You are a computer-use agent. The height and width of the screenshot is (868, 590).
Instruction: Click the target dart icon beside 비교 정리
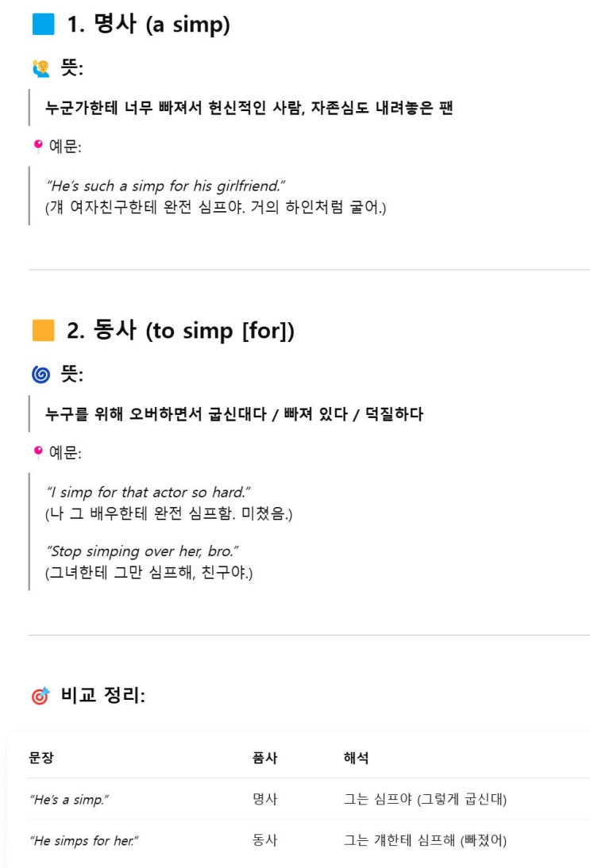[40, 697]
